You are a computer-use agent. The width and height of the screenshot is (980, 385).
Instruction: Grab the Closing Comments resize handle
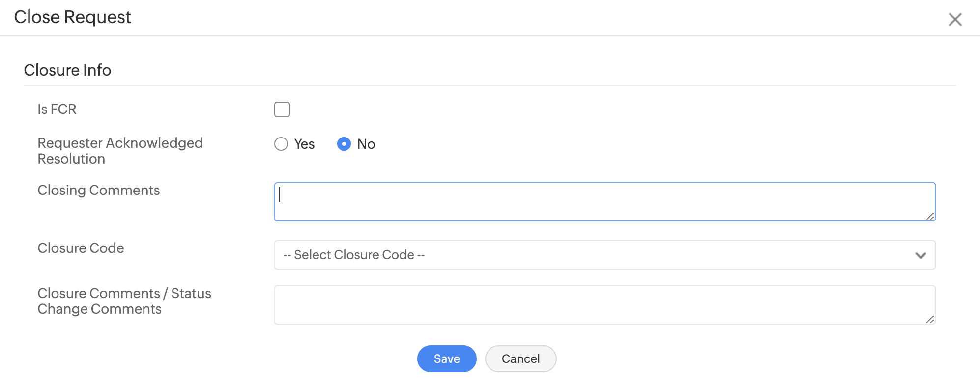coord(930,216)
